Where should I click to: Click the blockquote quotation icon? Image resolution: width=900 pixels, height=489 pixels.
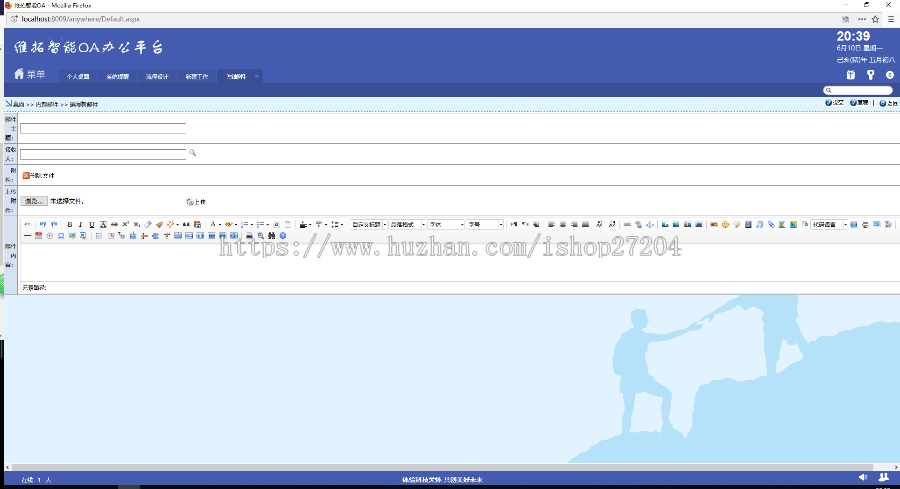pyautogui.click(x=186, y=224)
